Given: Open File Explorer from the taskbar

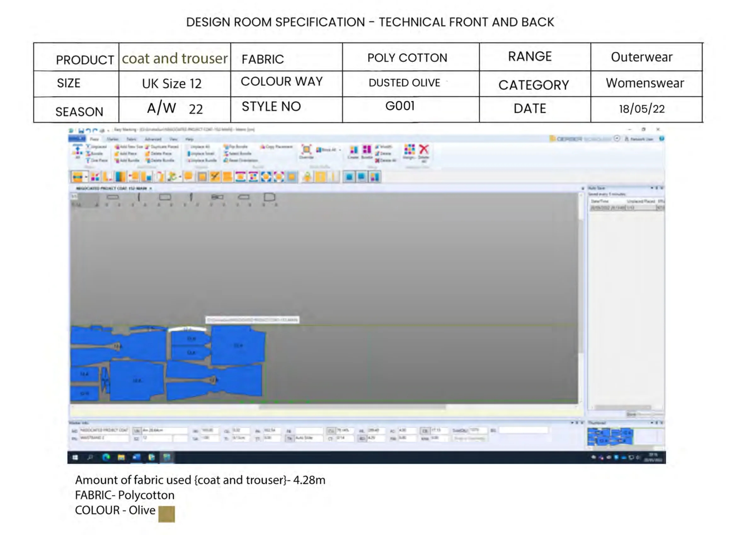Looking at the screenshot, I should 121,457.
